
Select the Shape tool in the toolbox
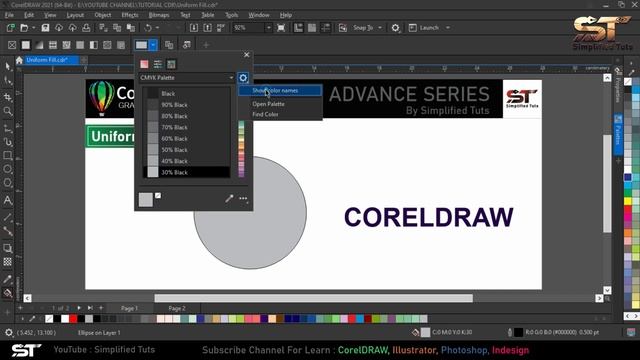[8, 81]
